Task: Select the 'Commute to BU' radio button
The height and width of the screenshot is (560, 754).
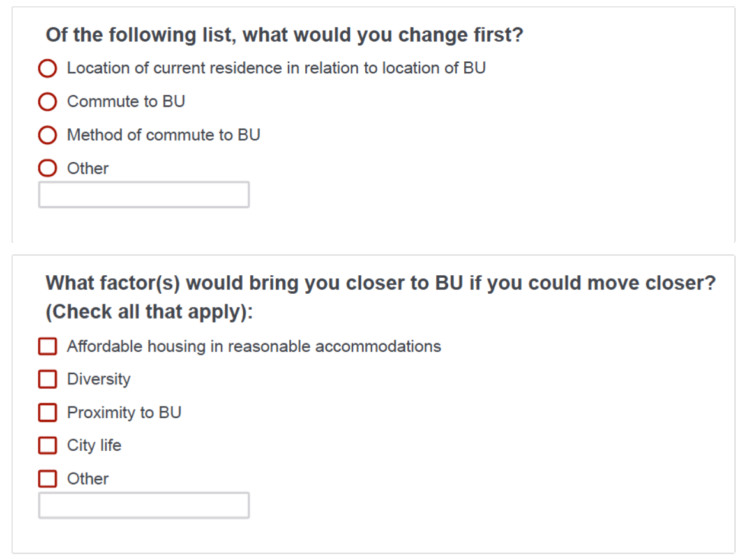Action: [x=47, y=102]
